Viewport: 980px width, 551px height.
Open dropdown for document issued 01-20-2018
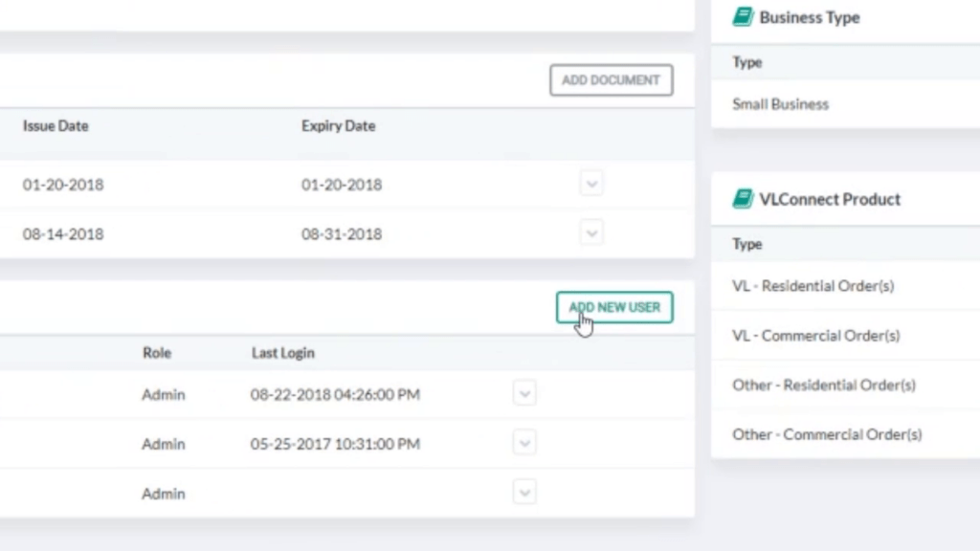[x=591, y=184]
